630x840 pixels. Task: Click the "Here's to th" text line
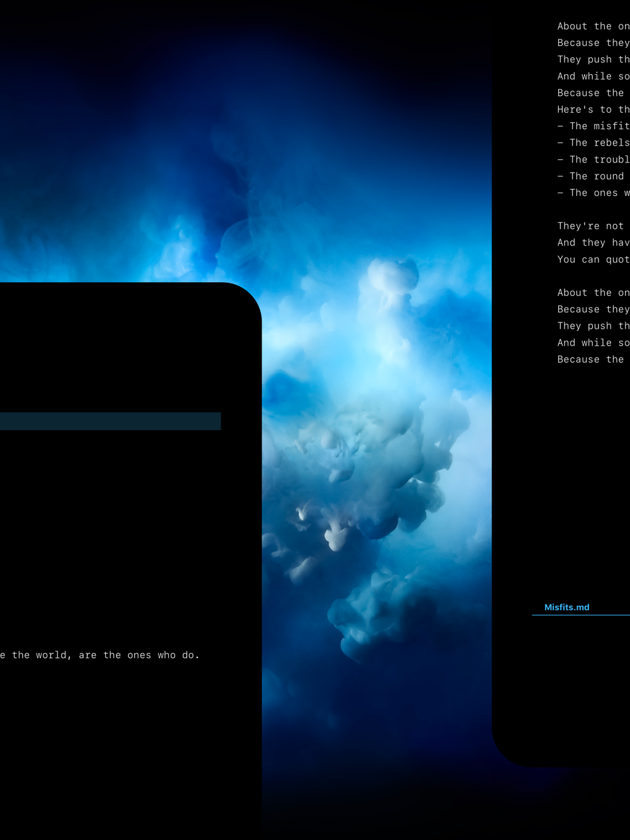(593, 110)
